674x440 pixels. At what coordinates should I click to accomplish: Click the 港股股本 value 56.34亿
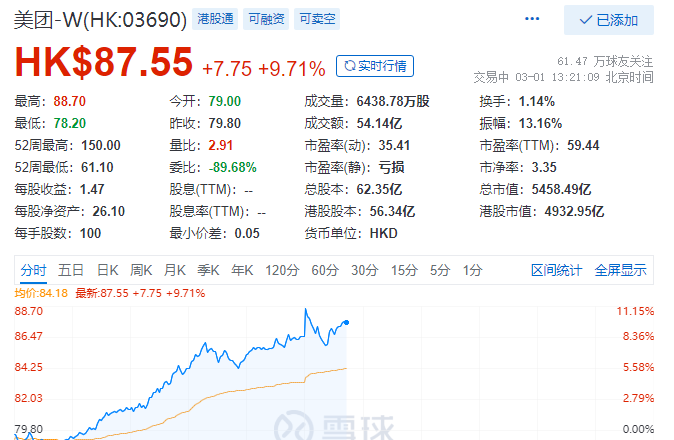392,211
